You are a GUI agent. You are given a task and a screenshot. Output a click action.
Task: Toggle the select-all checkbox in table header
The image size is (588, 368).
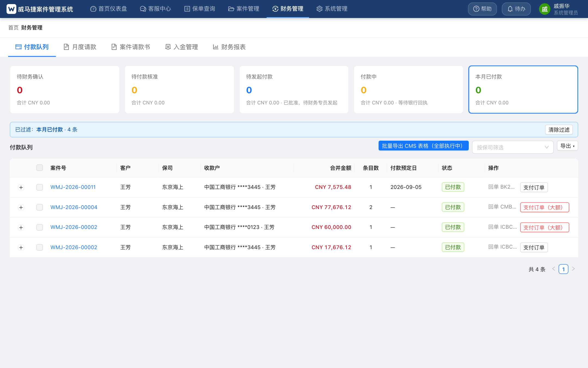(40, 168)
